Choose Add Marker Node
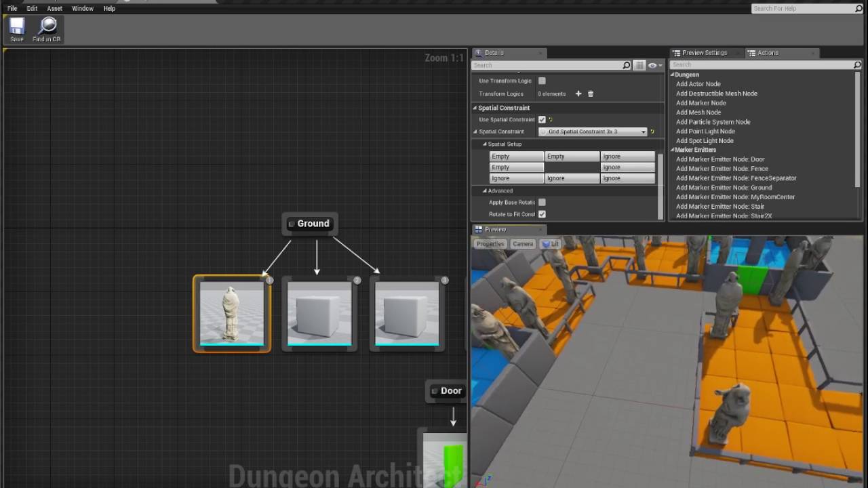 (701, 103)
